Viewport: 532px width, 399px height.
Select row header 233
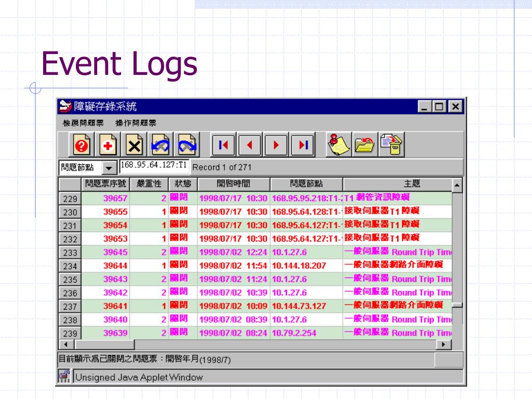(70, 252)
